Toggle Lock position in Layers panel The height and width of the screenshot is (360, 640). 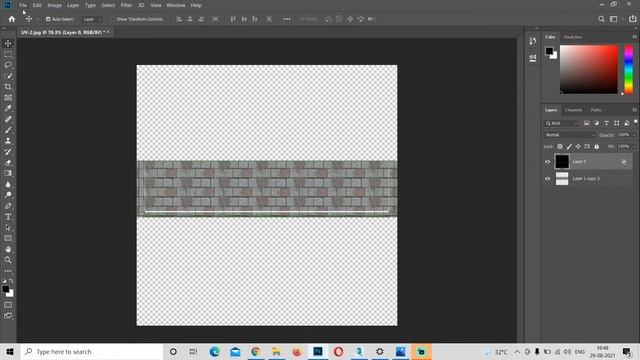coord(578,147)
